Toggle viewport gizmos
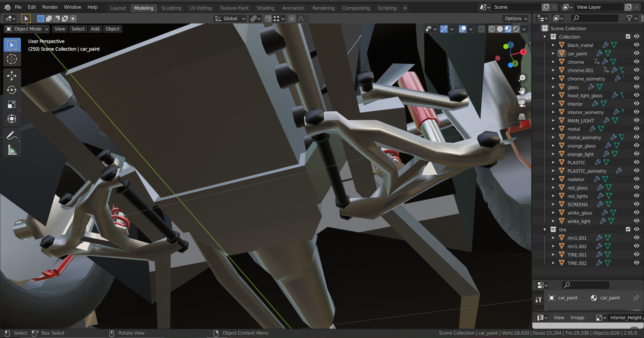Image resolution: width=644 pixels, height=338 pixels. (x=444, y=29)
